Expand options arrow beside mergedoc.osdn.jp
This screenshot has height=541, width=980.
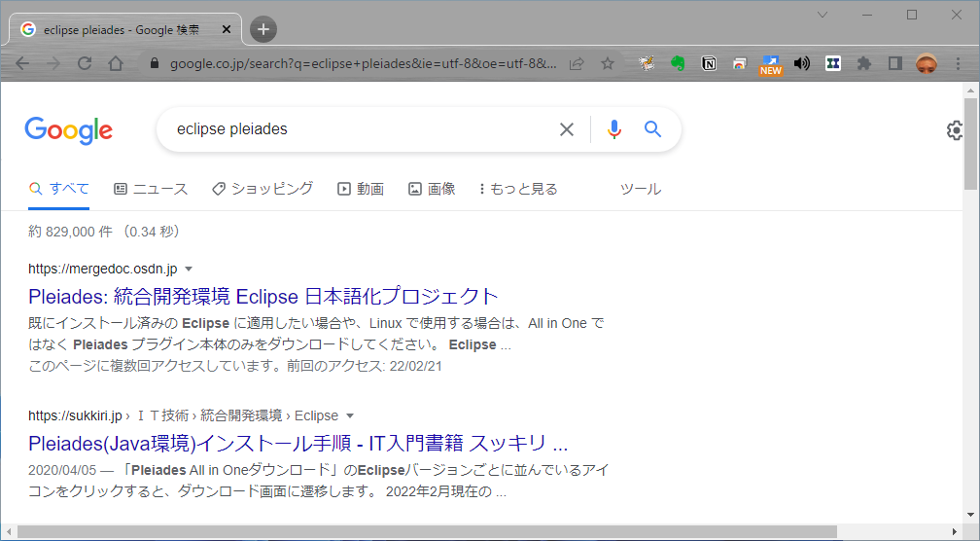[189, 269]
